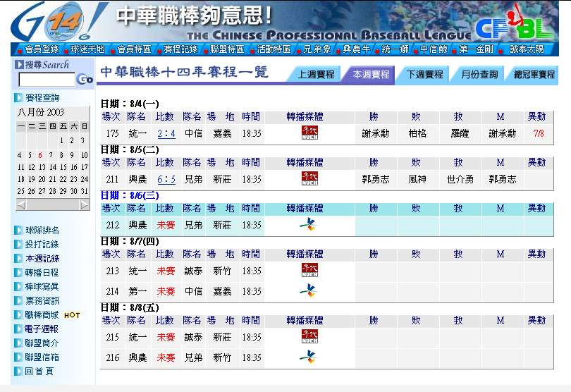The height and width of the screenshot is (392, 571).
Task: Click the 八月份 2003 calendar title
Action: tap(40, 112)
